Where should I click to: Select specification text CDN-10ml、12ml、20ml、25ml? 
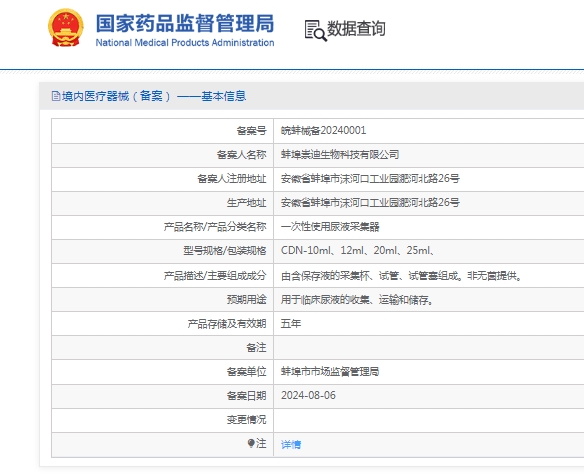[x=356, y=250]
